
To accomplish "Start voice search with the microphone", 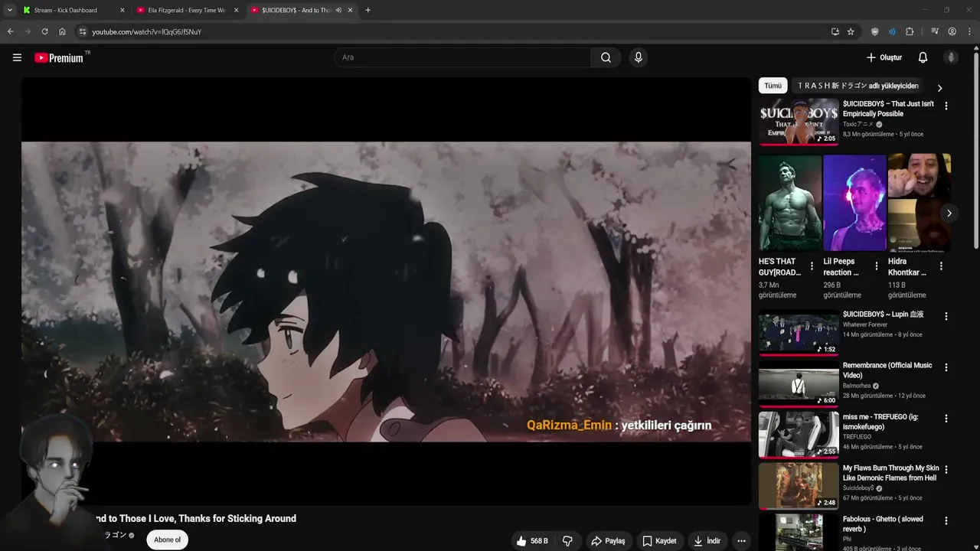I will pyautogui.click(x=638, y=57).
